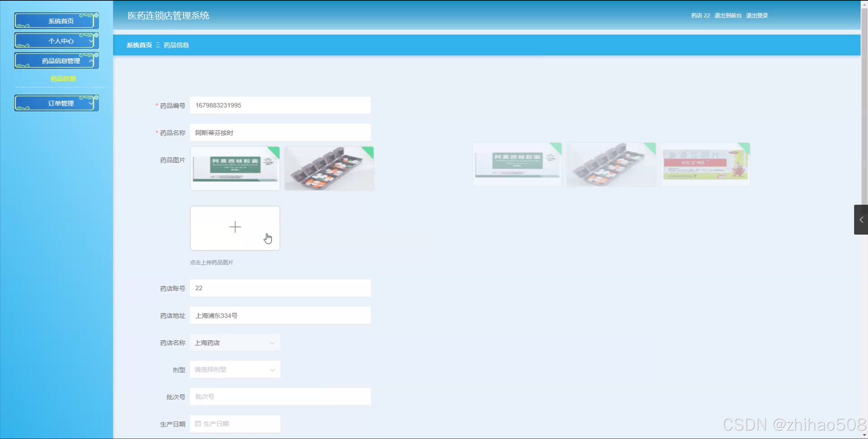Viewport: 868px width, 439px height.
Task: Click the vertical page scrollbar
Action: point(864,102)
